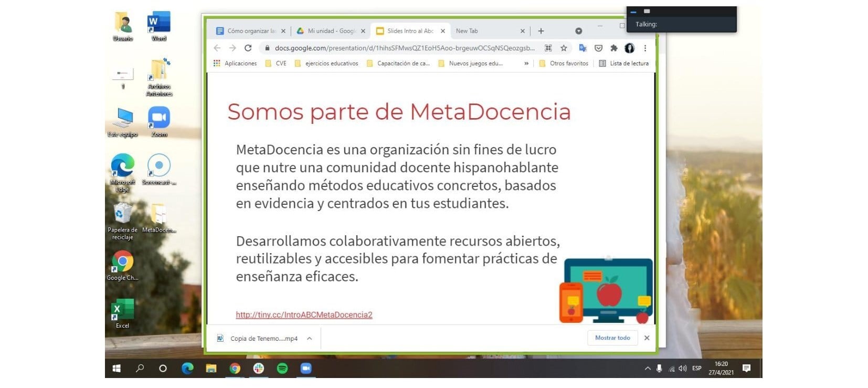868x388 pixels.
Task: Open the ESP language selector
Action: click(696, 369)
